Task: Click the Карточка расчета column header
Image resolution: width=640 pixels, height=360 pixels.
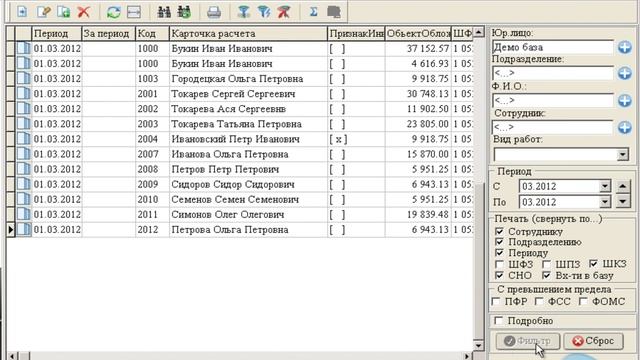Action: tap(248, 33)
